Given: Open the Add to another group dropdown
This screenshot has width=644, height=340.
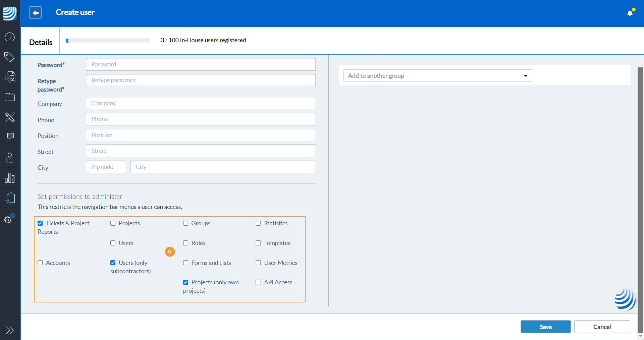Looking at the screenshot, I should 438,76.
